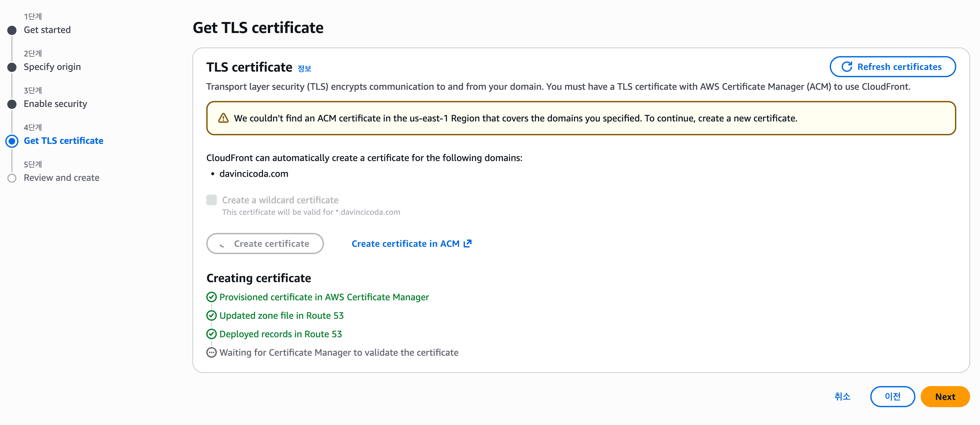
Task: Click the 이전 button to go back
Action: click(x=893, y=396)
